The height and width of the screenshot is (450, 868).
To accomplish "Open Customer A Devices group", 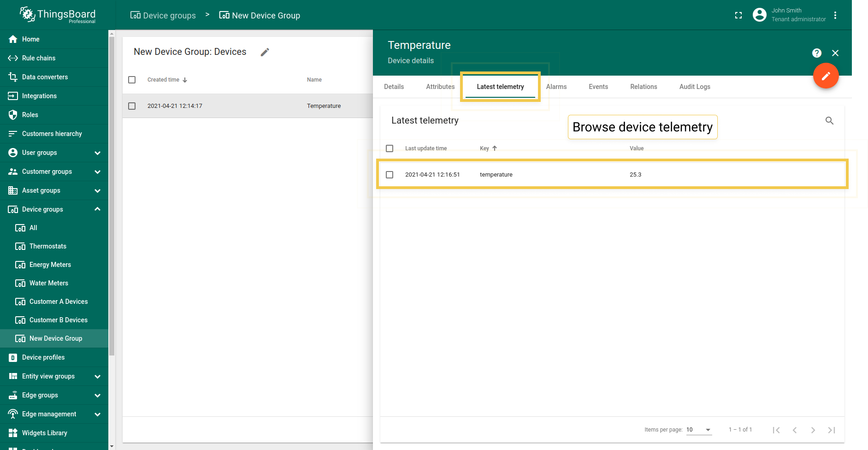I will [x=54, y=302].
